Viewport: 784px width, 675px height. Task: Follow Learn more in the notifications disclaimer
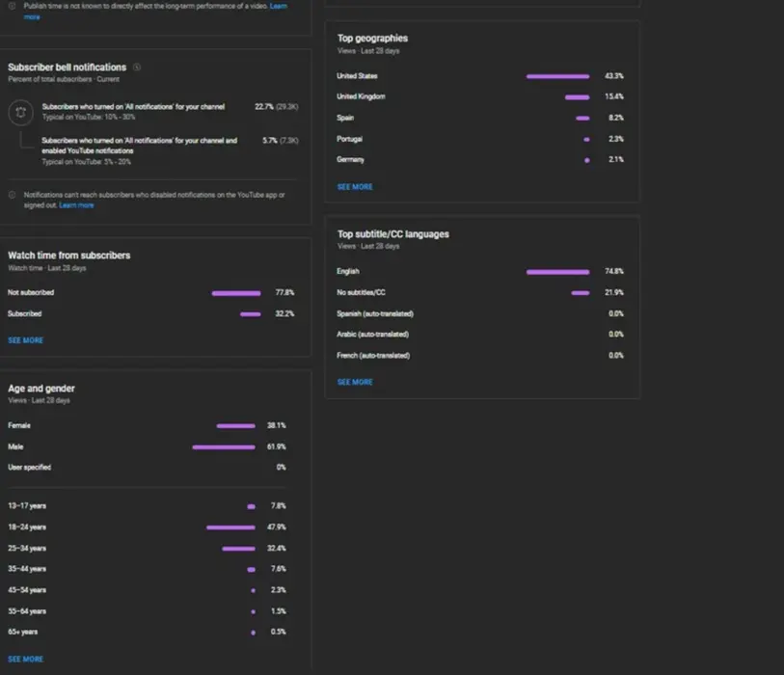[76, 205]
